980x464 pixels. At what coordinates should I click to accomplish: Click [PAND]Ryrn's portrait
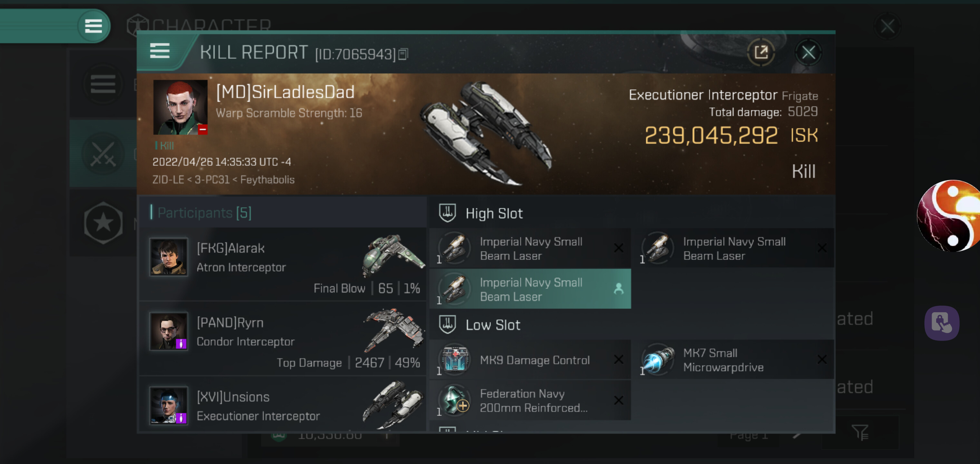[x=169, y=331]
